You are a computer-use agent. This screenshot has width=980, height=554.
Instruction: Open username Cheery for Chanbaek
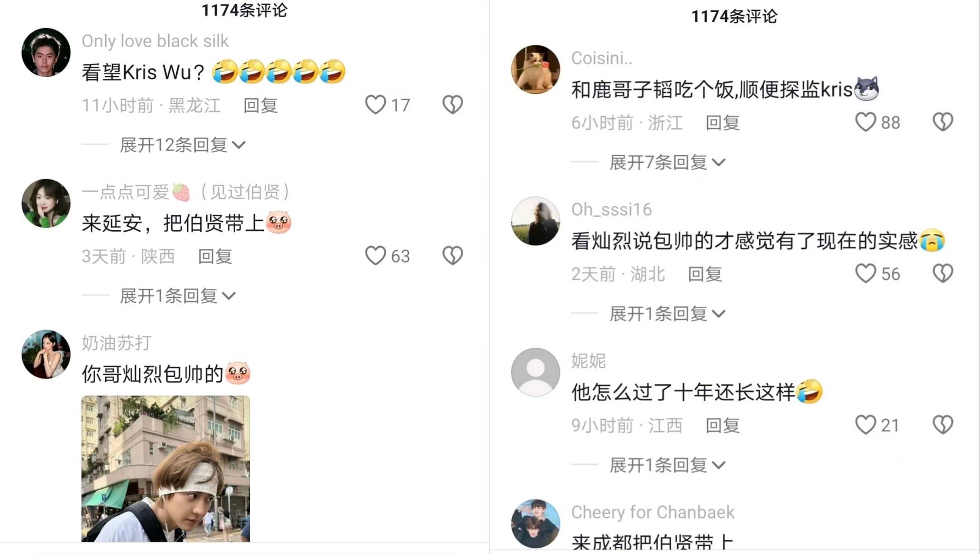pyautogui.click(x=652, y=512)
